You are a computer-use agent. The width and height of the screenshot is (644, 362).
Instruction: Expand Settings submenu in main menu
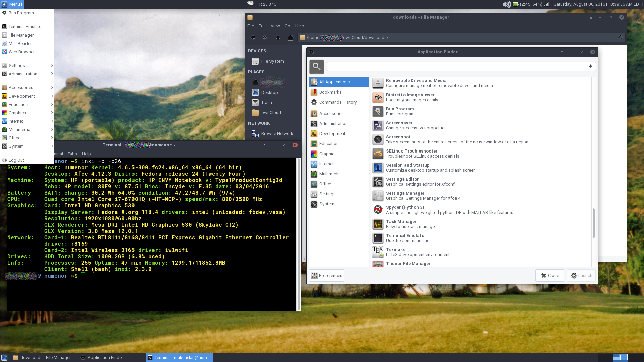pyautogui.click(x=27, y=65)
